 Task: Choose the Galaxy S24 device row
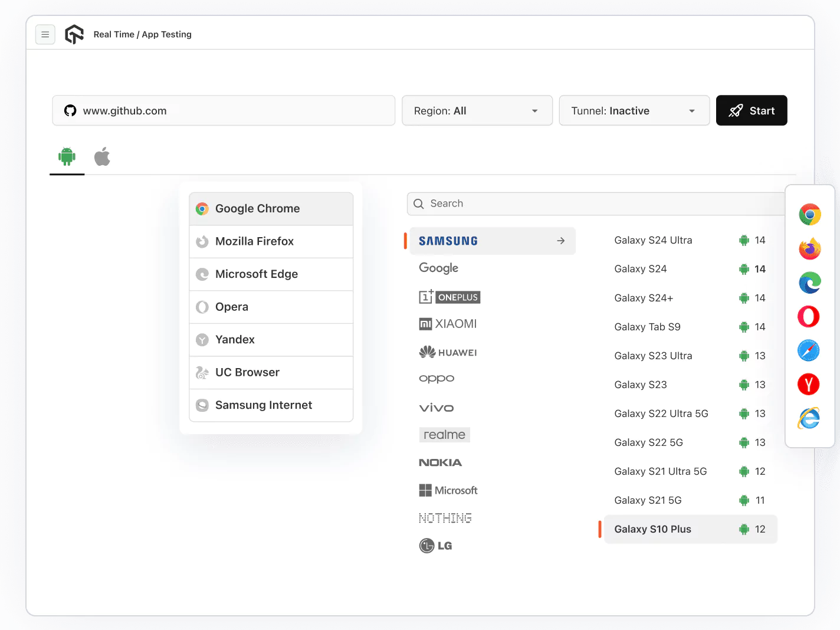click(690, 269)
